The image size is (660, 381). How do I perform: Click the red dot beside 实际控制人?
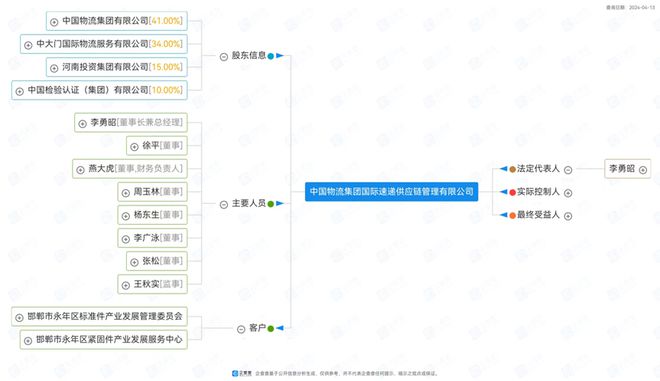512,192
